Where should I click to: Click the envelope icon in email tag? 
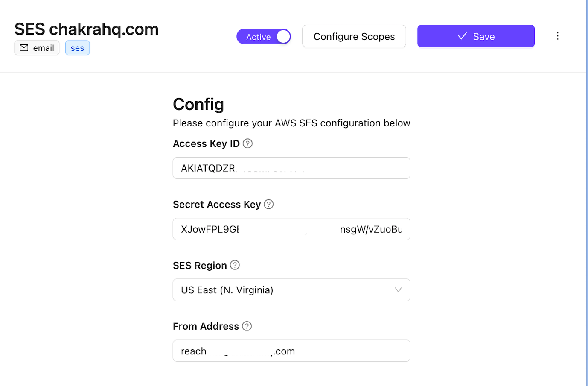[24, 48]
